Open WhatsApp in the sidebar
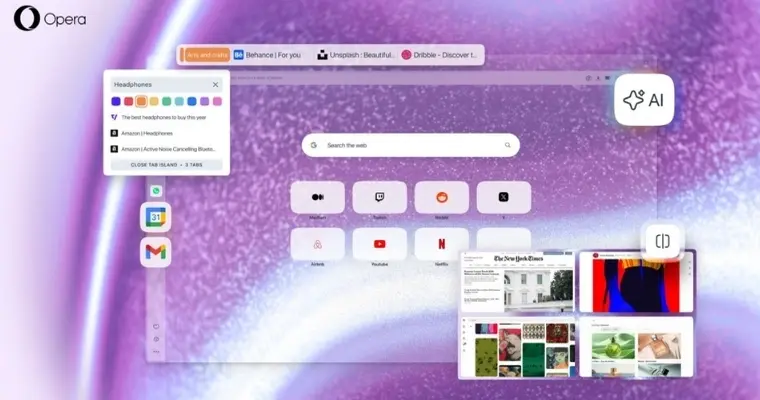 pyautogui.click(x=156, y=191)
